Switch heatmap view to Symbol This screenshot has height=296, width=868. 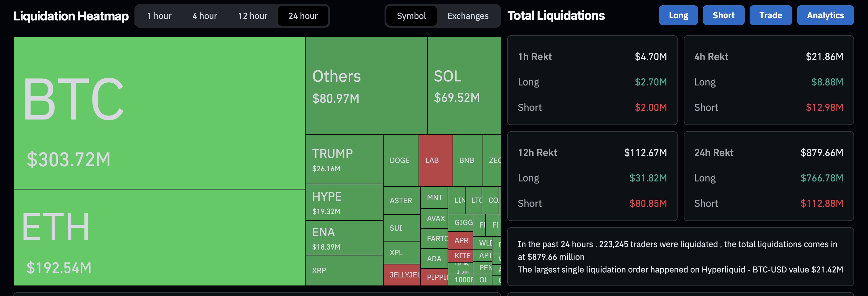coord(411,16)
